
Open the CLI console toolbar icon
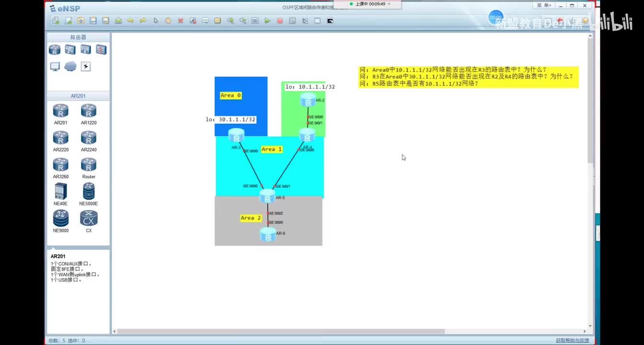(330, 21)
